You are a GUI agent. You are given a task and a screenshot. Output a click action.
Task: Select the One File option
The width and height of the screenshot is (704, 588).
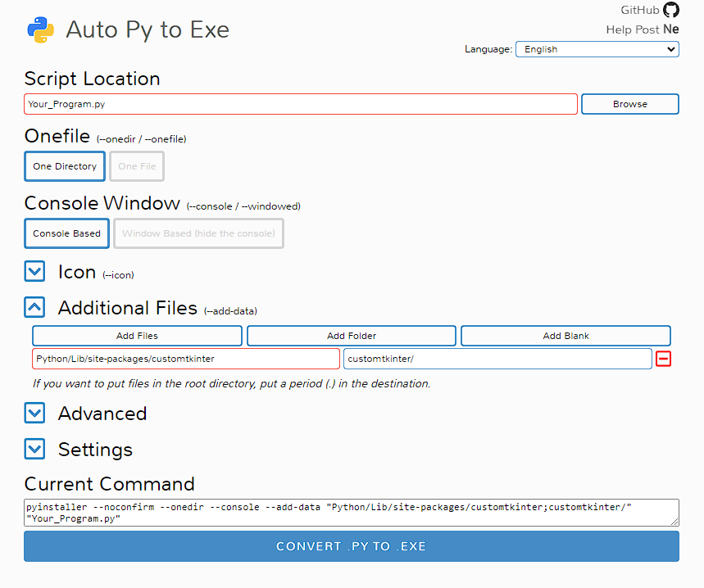[x=137, y=166]
